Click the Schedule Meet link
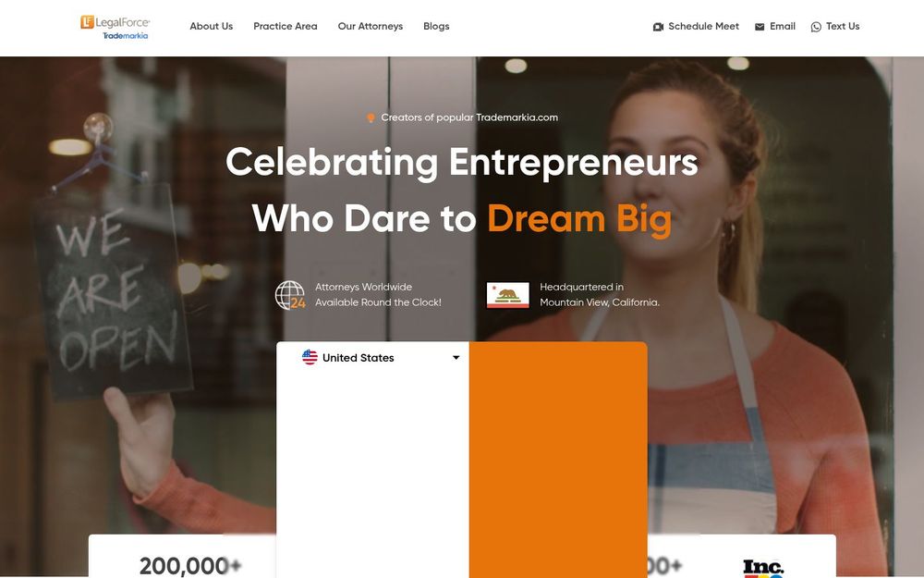 pyautogui.click(x=696, y=27)
